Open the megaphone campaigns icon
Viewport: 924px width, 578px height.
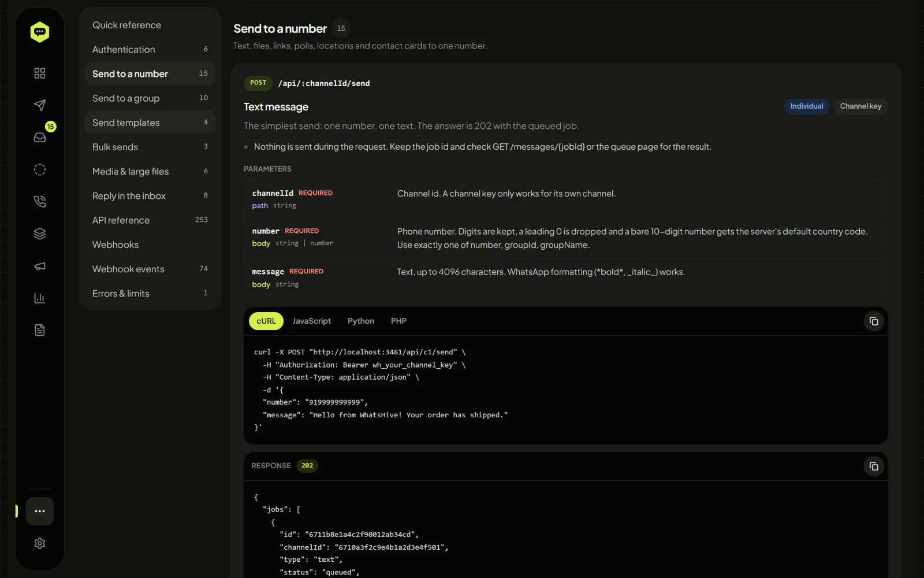(40, 266)
